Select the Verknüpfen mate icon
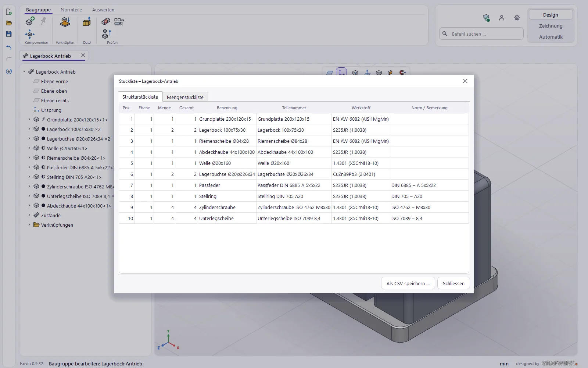This screenshot has width=588, height=368. (x=65, y=22)
